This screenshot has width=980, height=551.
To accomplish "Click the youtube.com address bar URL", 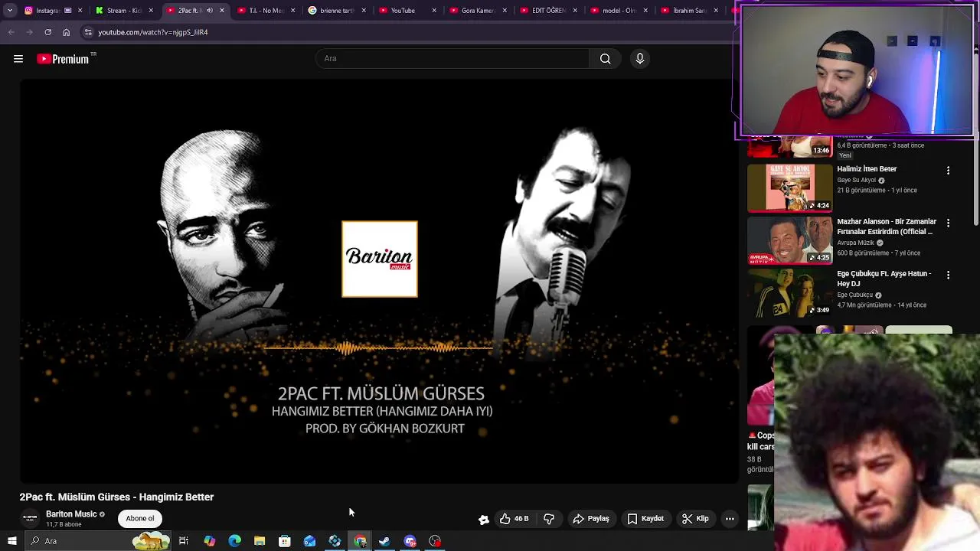I will (153, 32).
